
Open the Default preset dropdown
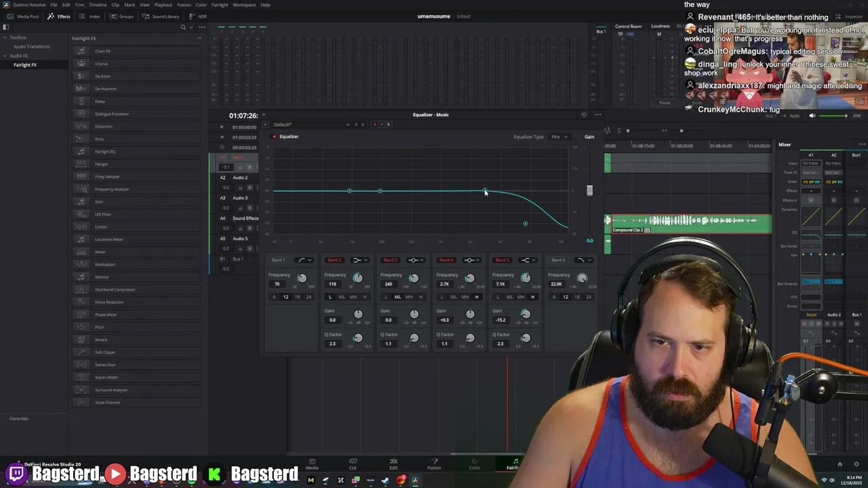312,125
